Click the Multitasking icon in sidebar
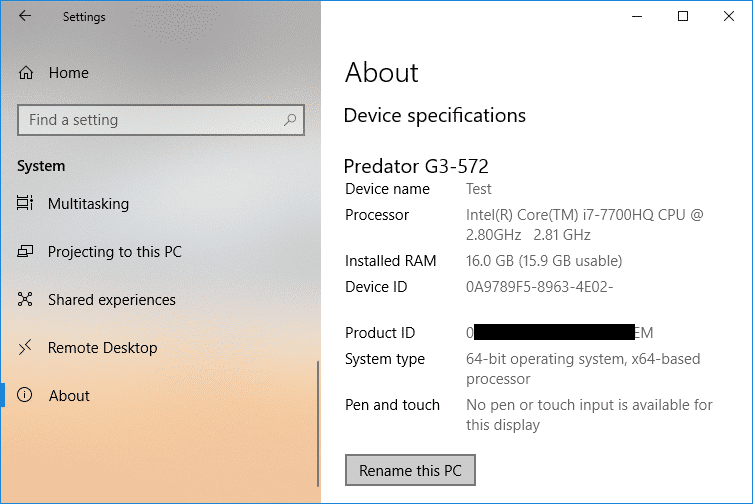Viewport: 753px width, 504px height. [x=25, y=203]
